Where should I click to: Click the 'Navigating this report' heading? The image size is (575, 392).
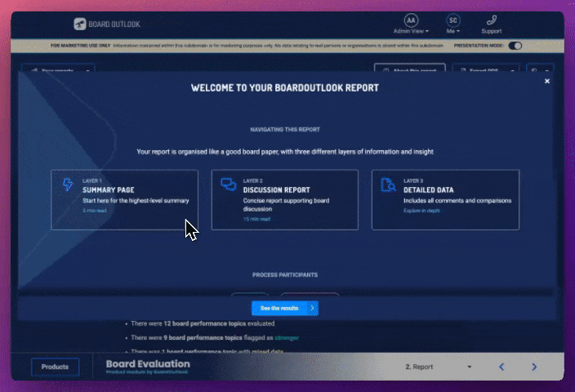click(x=285, y=130)
